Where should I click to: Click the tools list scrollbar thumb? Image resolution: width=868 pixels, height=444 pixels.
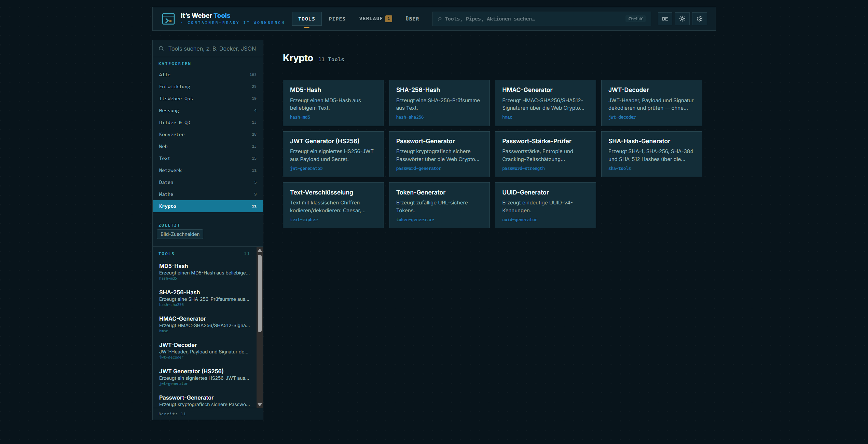[x=260, y=294]
